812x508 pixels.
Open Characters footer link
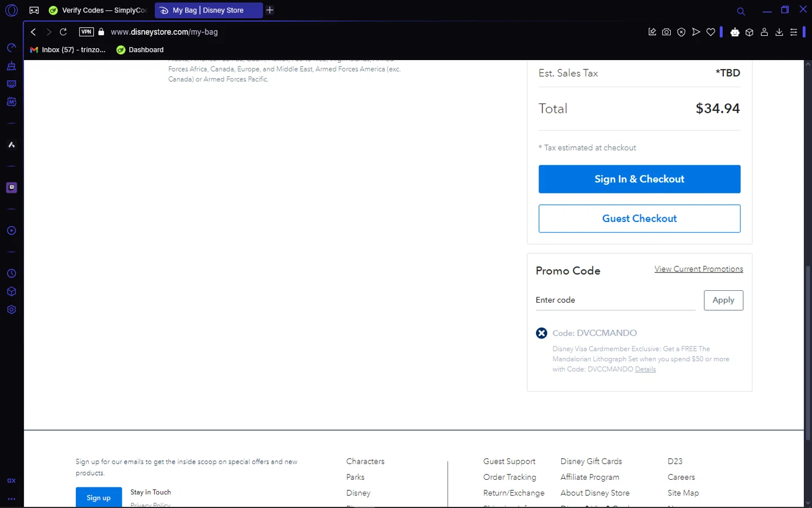[x=365, y=461]
